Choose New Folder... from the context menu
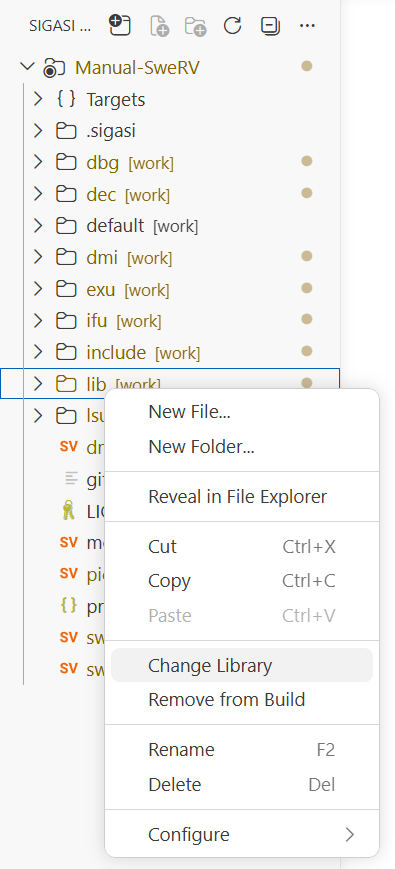Screen dimensions: 395x869 pyautogui.click(x=242, y=447)
